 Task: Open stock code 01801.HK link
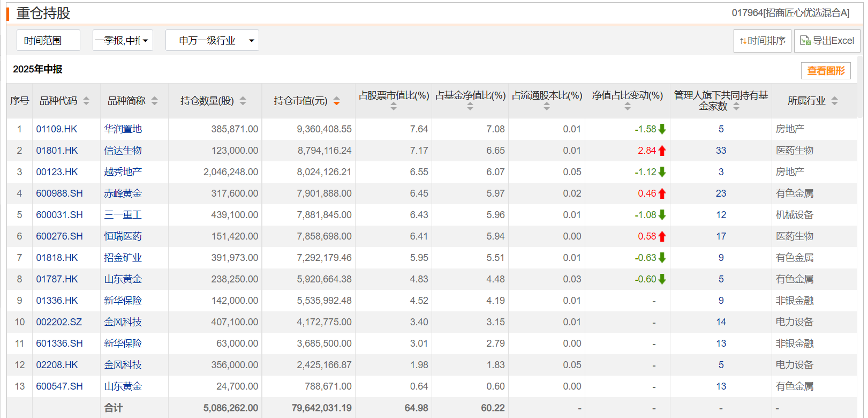pyautogui.click(x=57, y=151)
